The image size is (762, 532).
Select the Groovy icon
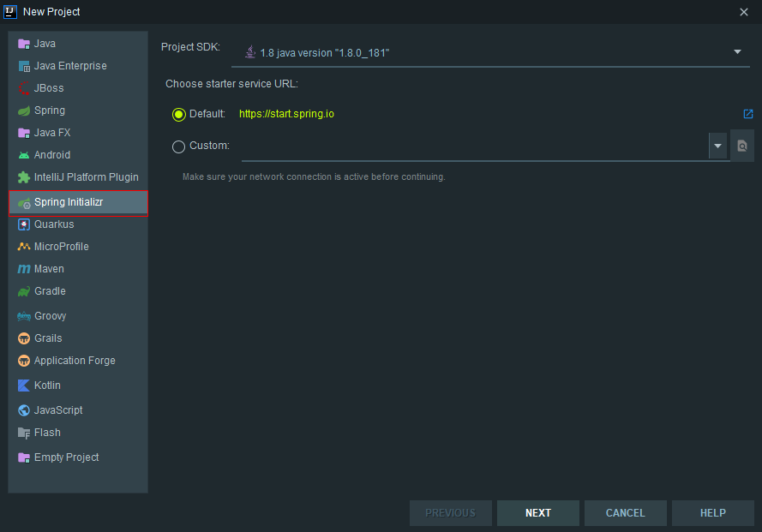click(x=24, y=316)
